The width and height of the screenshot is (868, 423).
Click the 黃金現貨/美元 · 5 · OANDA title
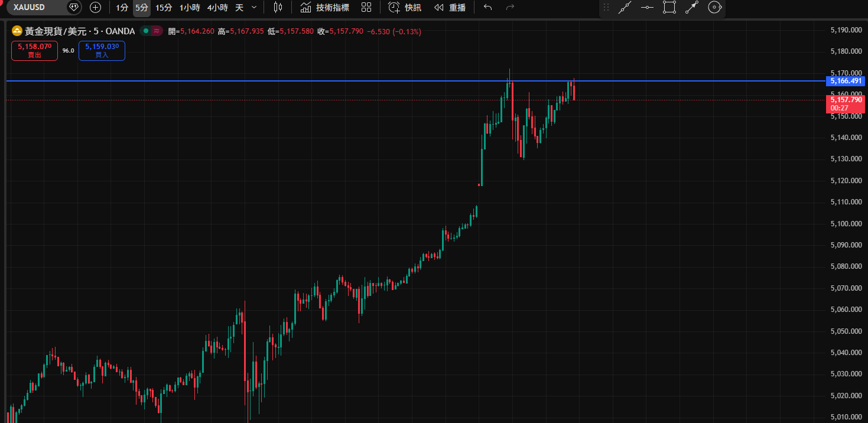point(80,31)
